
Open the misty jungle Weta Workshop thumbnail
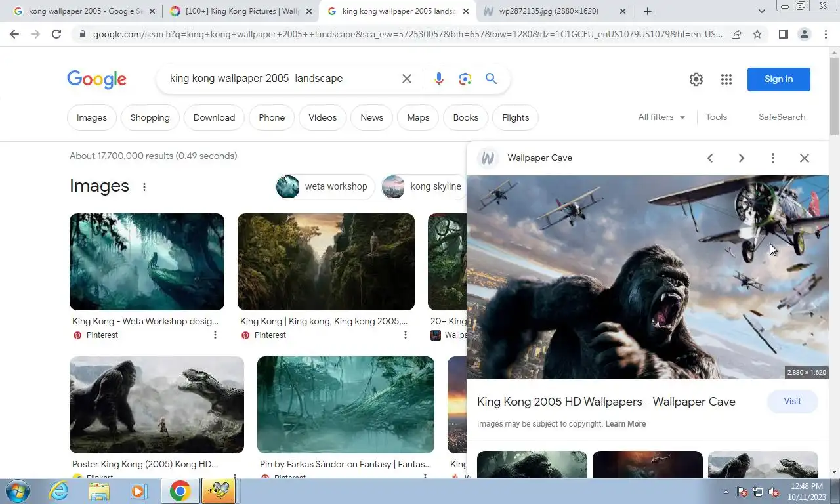(x=147, y=262)
